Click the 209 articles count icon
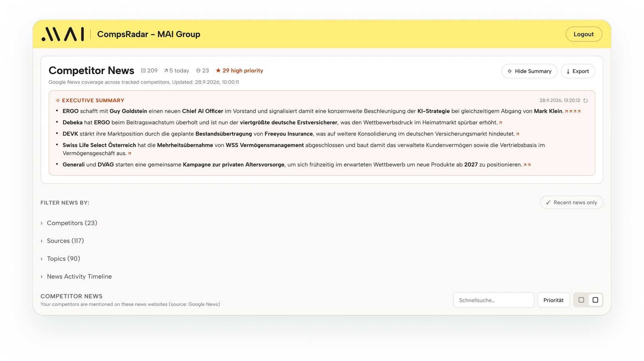The height and width of the screenshot is (361, 644). (143, 70)
